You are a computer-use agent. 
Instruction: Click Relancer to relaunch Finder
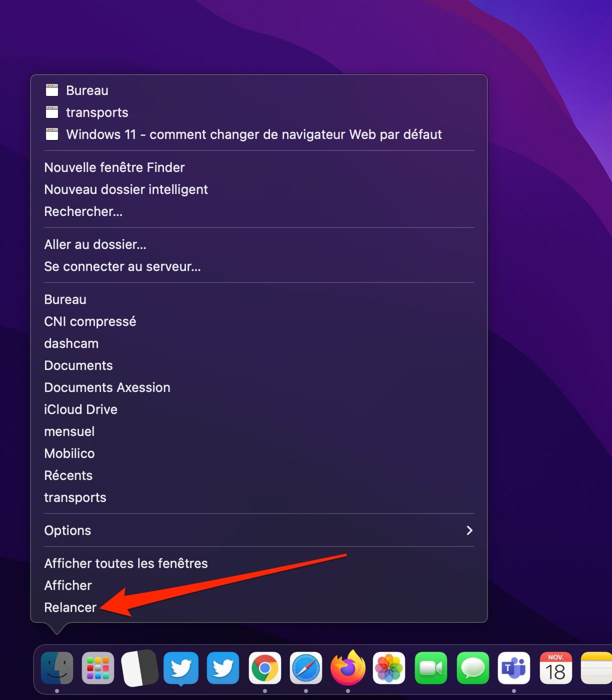pos(259,607)
